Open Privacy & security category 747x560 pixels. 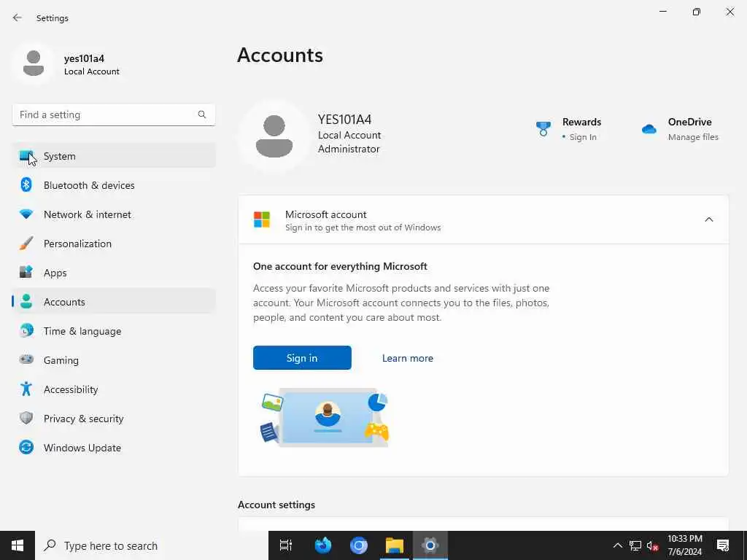[x=114, y=419]
